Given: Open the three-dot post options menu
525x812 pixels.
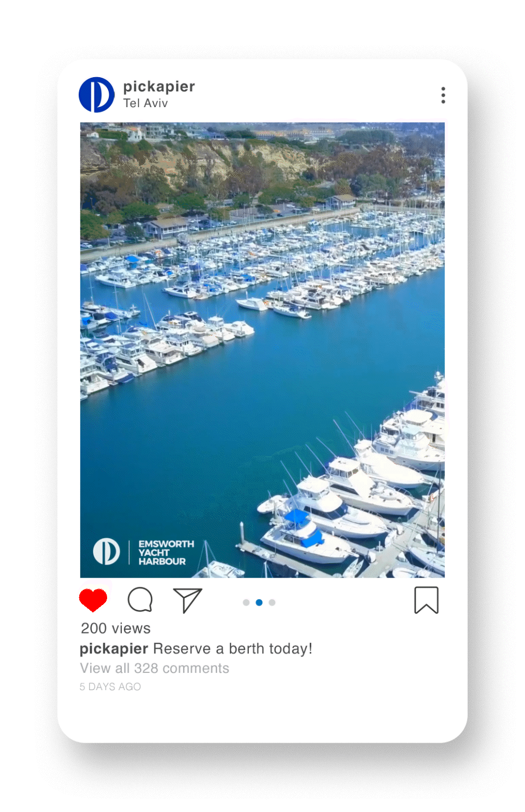Looking at the screenshot, I should click(444, 95).
